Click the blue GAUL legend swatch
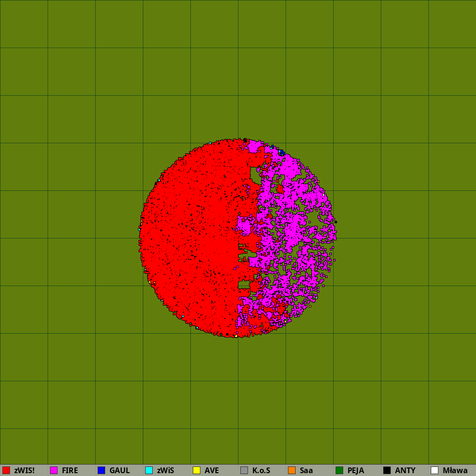 (x=101, y=470)
